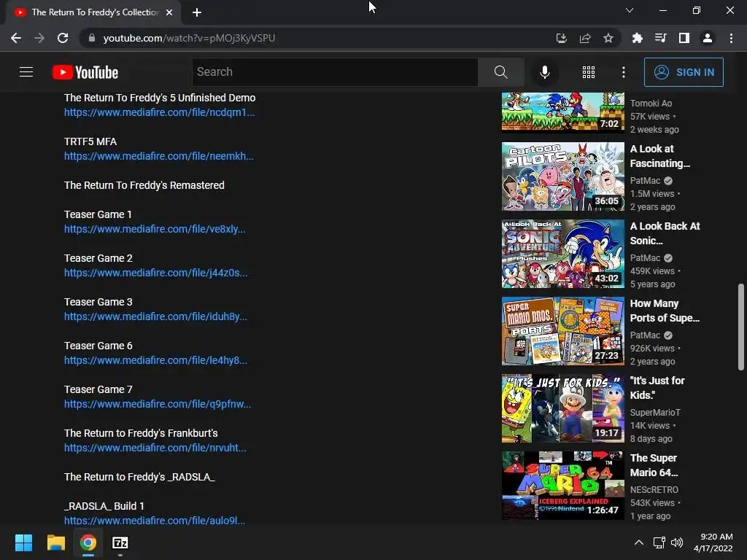Click 'How Many Ports of Supe...' title

pyautogui.click(x=665, y=311)
